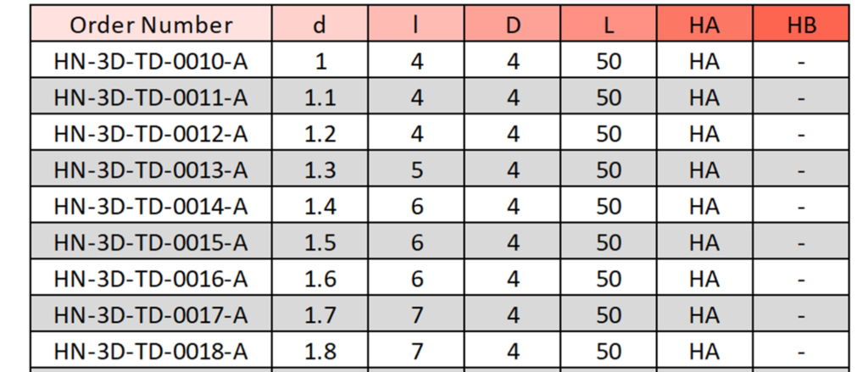Select the HN-3D-TD-0015-A row label

click(x=151, y=242)
